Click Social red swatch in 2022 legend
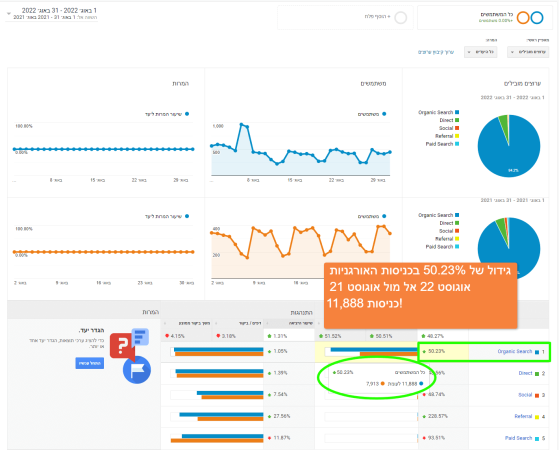The image size is (559, 450). (x=457, y=128)
